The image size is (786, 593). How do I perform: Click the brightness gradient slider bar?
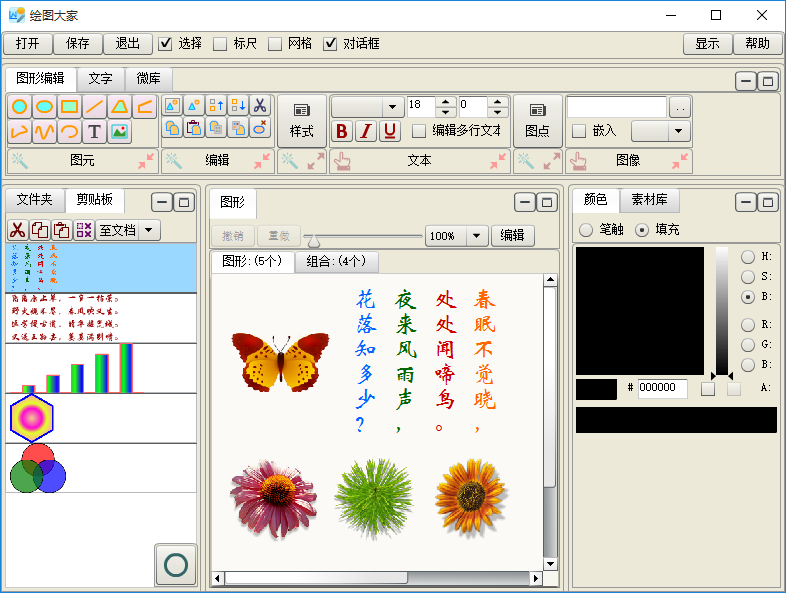(x=722, y=311)
